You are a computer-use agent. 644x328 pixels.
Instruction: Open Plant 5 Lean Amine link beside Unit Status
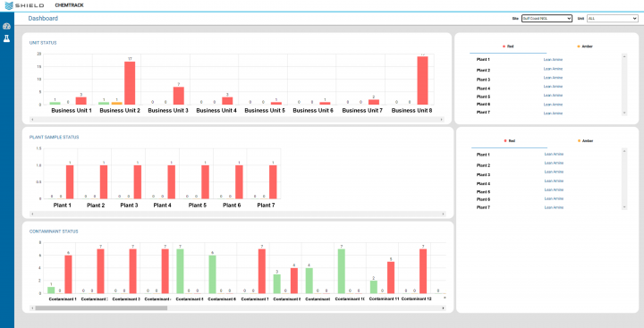[553, 96]
